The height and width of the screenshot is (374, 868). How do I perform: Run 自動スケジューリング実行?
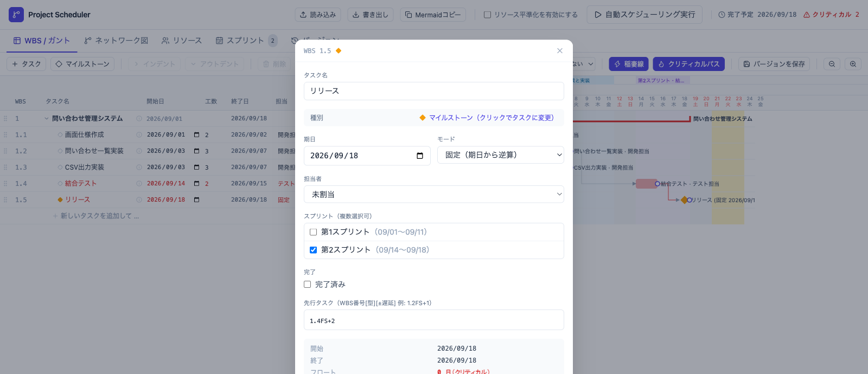(x=644, y=15)
